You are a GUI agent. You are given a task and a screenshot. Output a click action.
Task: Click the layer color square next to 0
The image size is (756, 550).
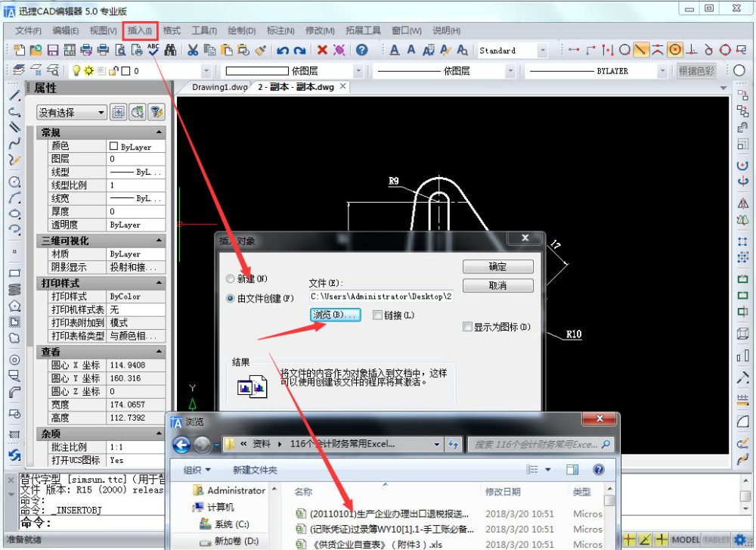pos(125,71)
